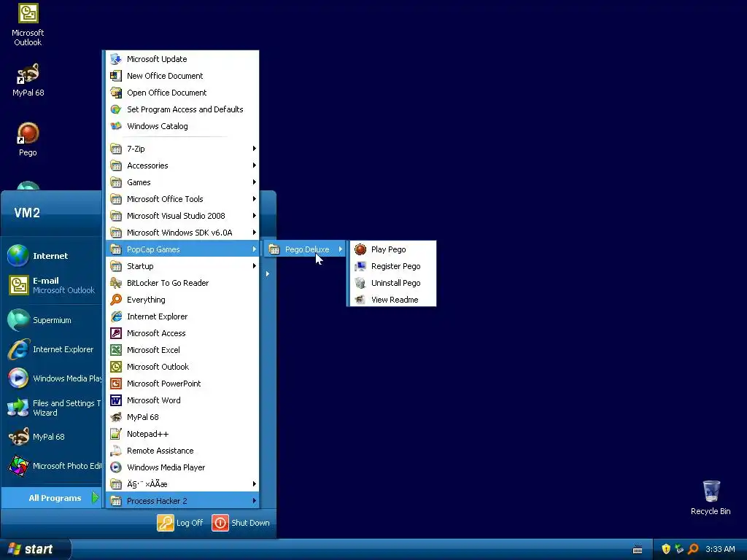Expand the Startup folder arrow
This screenshot has height=560, width=747.
pos(255,266)
